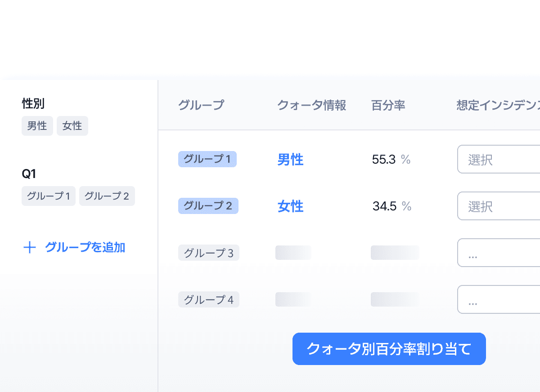This screenshot has width=540, height=392.
Task: Select the 女性 tag under 性別
Action: click(x=72, y=126)
